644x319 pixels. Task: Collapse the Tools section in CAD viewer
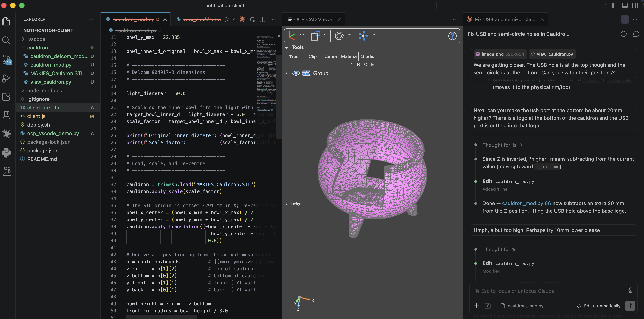pyautogui.click(x=287, y=48)
